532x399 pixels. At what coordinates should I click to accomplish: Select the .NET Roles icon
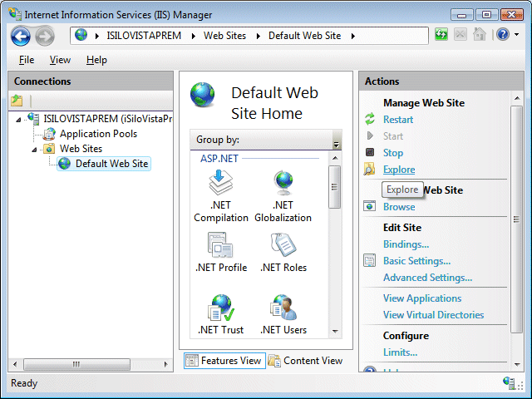pos(283,246)
